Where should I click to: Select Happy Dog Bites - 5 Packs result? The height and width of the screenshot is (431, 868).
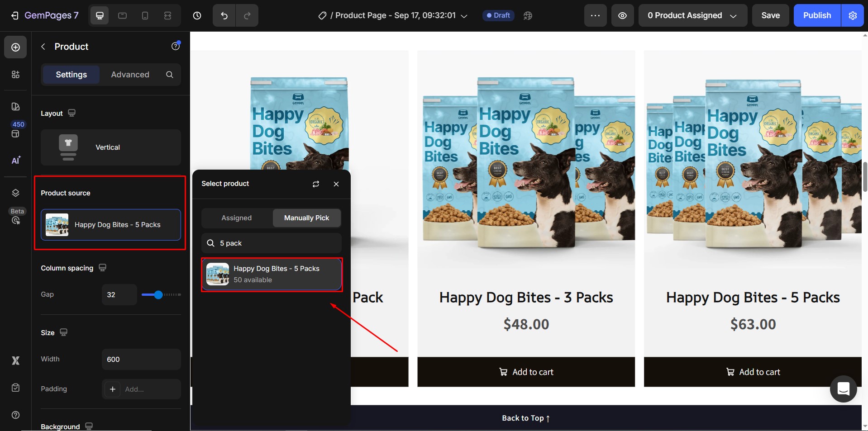tap(272, 275)
